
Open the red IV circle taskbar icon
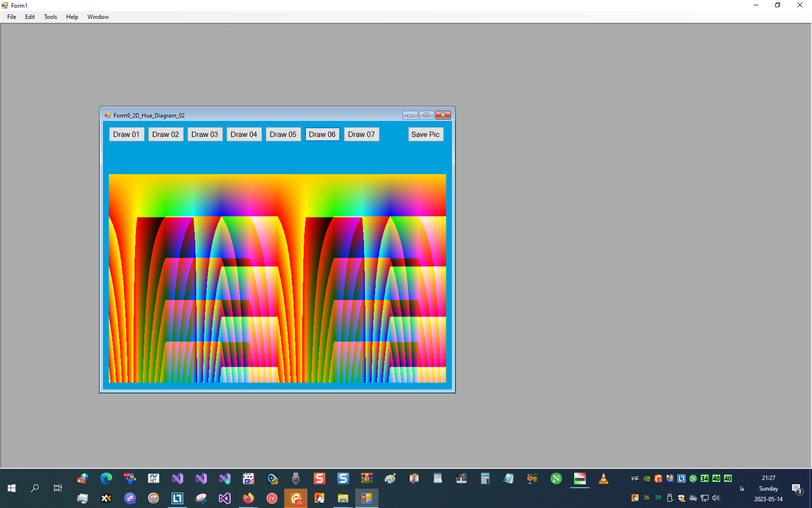coord(272,498)
